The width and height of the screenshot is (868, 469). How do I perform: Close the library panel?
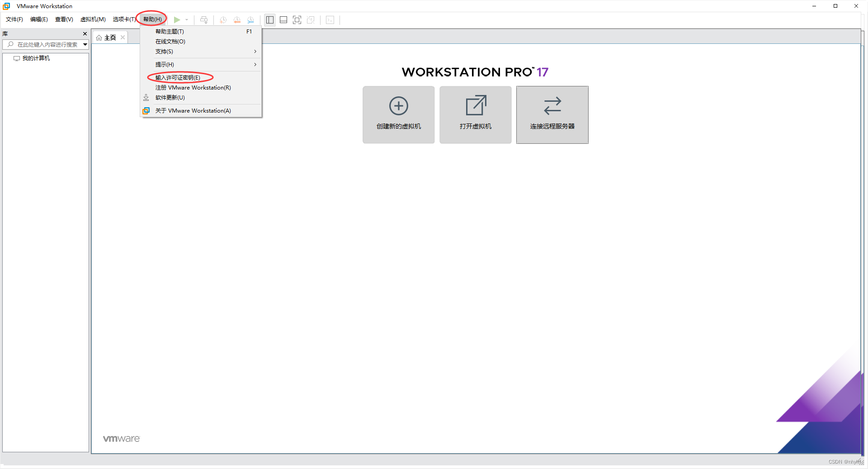85,34
